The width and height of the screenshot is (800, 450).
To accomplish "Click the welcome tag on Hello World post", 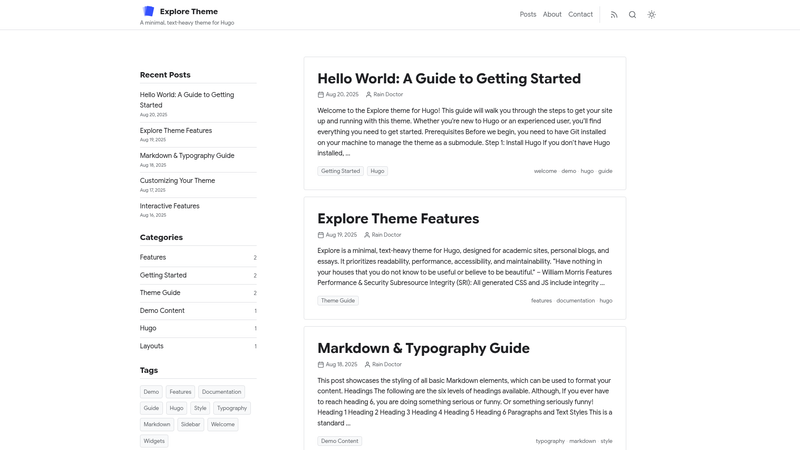I will [x=545, y=171].
